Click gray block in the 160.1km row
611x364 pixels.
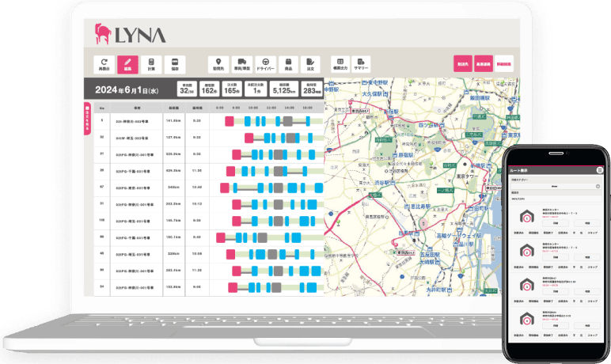click(x=262, y=237)
